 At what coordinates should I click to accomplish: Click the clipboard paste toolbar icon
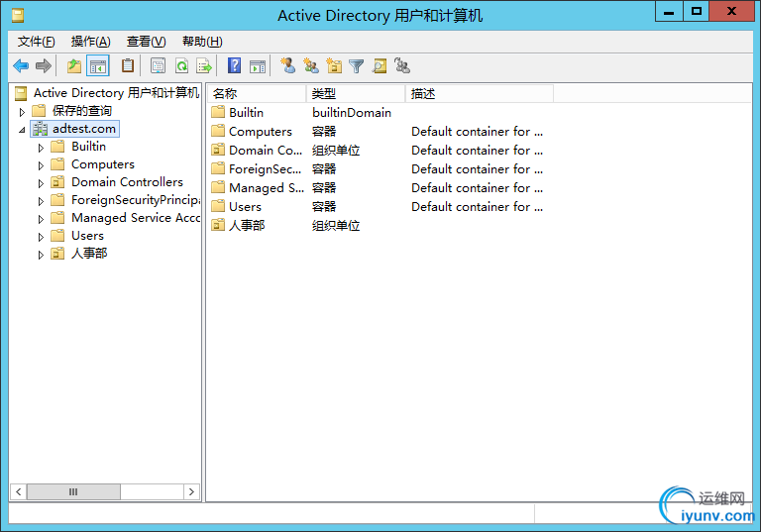tap(128, 65)
